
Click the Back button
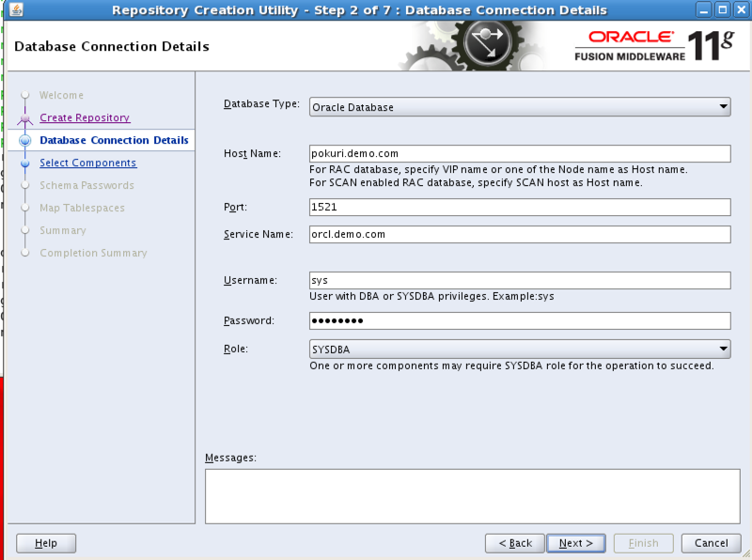(x=515, y=543)
